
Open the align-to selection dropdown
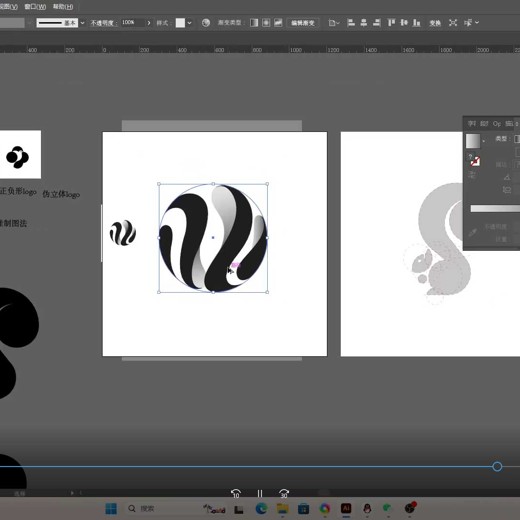334,23
